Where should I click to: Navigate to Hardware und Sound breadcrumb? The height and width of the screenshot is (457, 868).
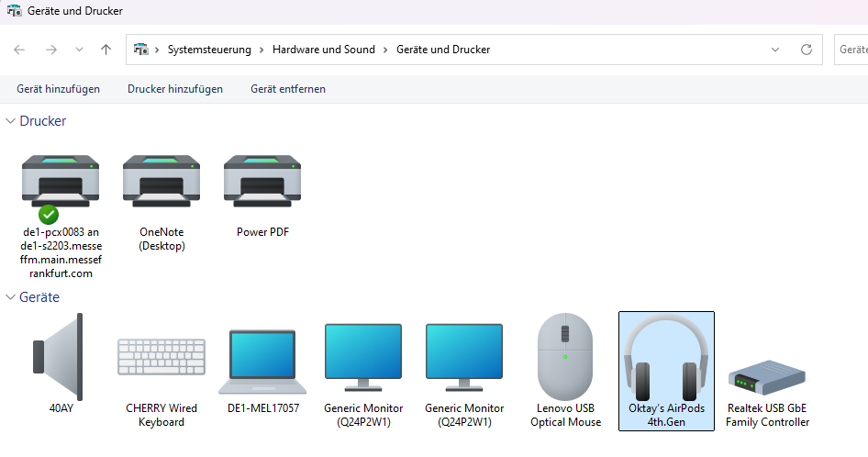pyautogui.click(x=324, y=50)
